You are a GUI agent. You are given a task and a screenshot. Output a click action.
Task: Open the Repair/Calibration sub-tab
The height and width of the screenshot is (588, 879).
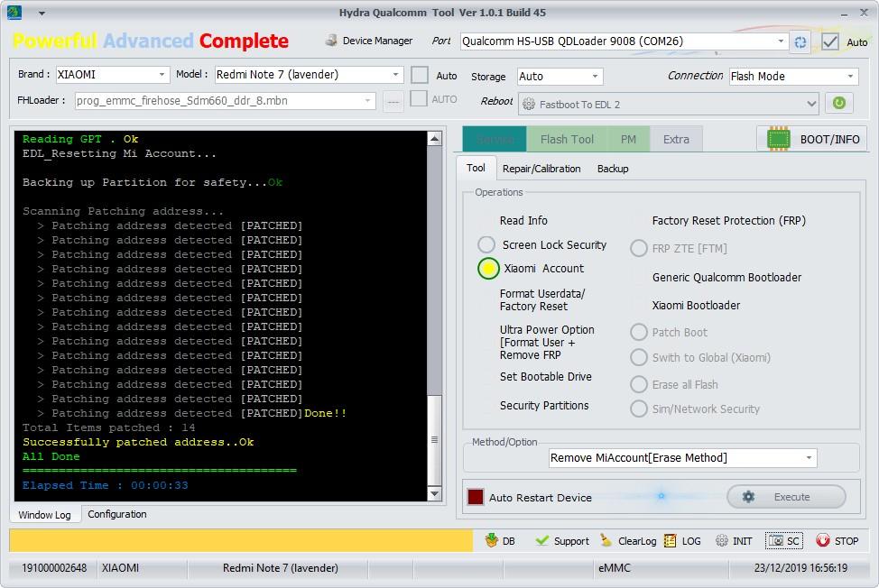(x=541, y=169)
